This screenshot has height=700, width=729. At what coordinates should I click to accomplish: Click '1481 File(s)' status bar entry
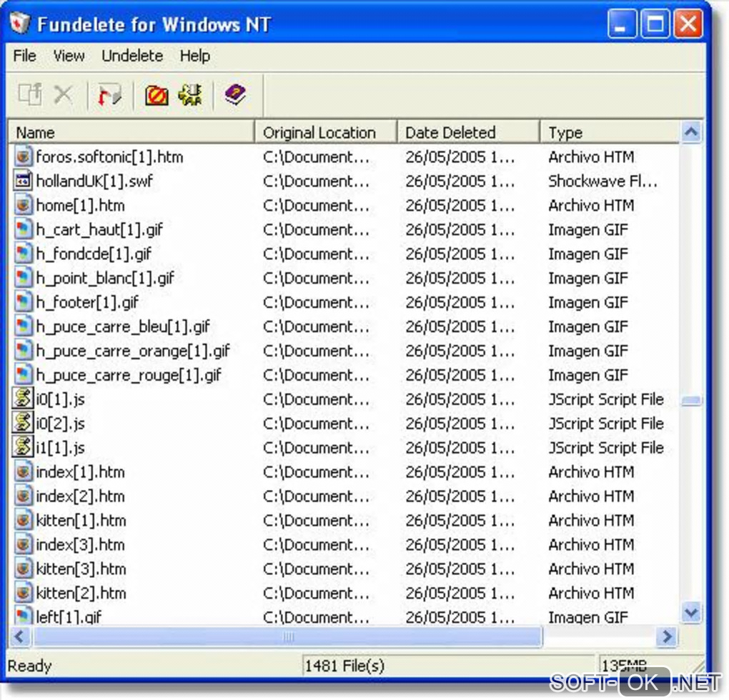pos(344,666)
